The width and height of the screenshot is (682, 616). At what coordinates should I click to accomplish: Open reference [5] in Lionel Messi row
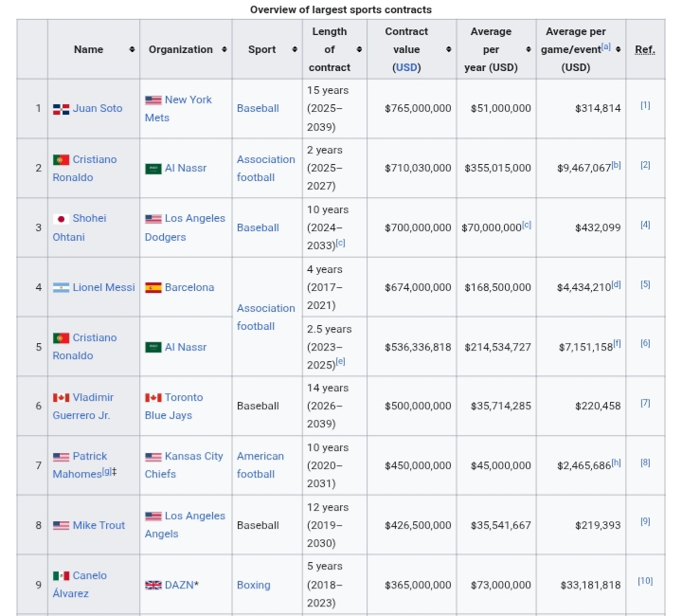(645, 284)
